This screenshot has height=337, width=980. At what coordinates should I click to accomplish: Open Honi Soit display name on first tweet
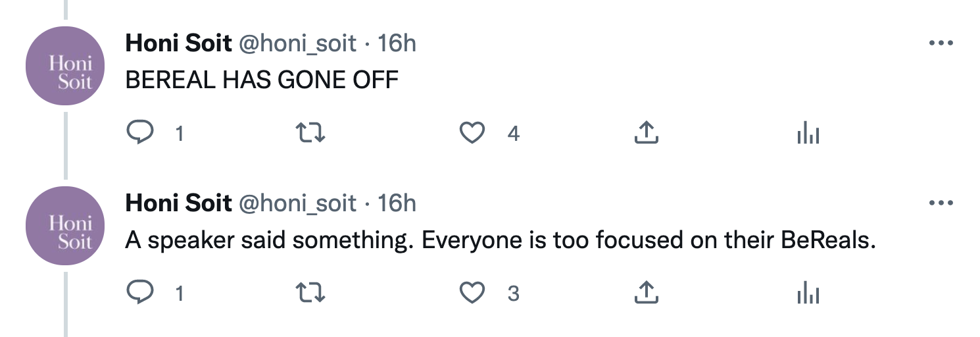[178, 43]
